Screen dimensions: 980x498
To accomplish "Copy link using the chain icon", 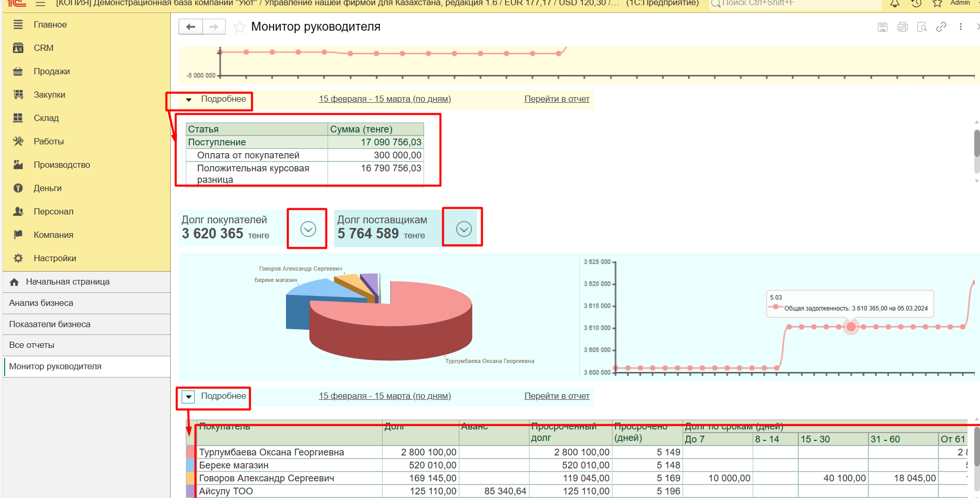I will [941, 27].
